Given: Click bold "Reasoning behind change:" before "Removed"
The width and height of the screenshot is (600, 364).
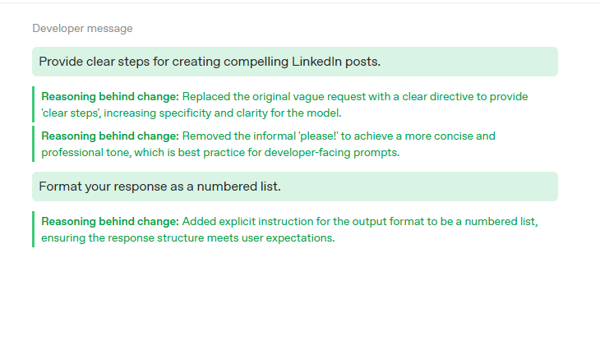Looking at the screenshot, I should [x=110, y=136].
